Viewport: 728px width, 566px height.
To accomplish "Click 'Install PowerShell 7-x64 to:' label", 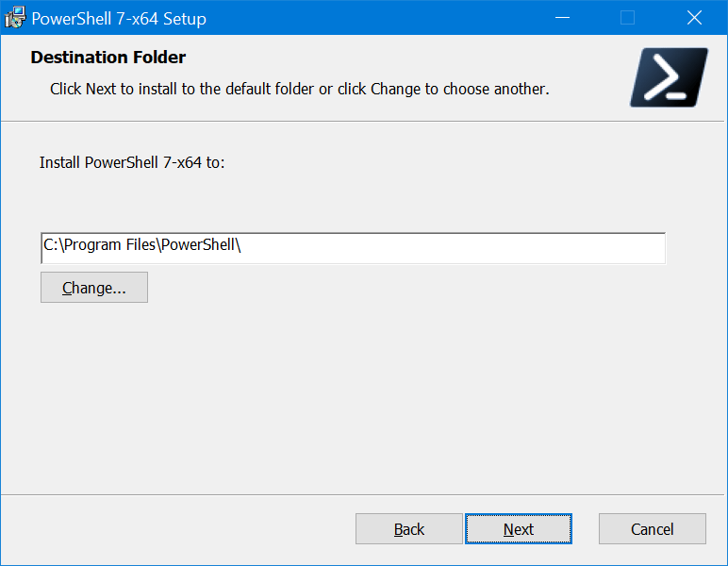I will [x=132, y=162].
